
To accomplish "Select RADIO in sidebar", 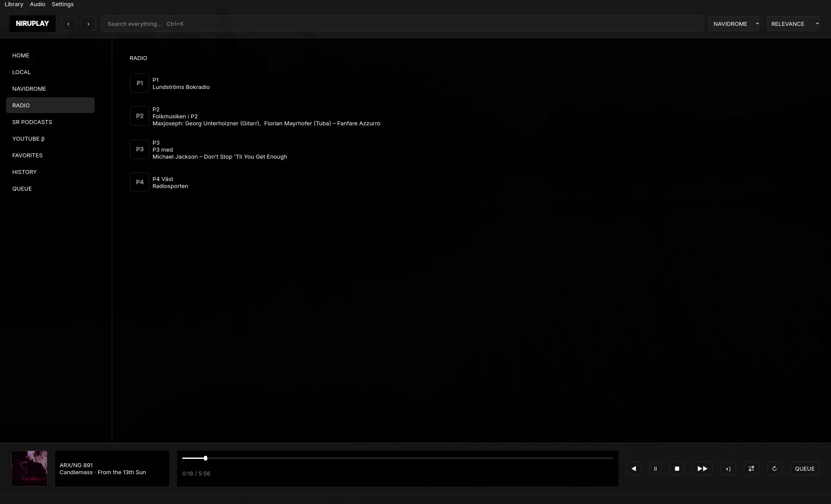I will coord(50,105).
